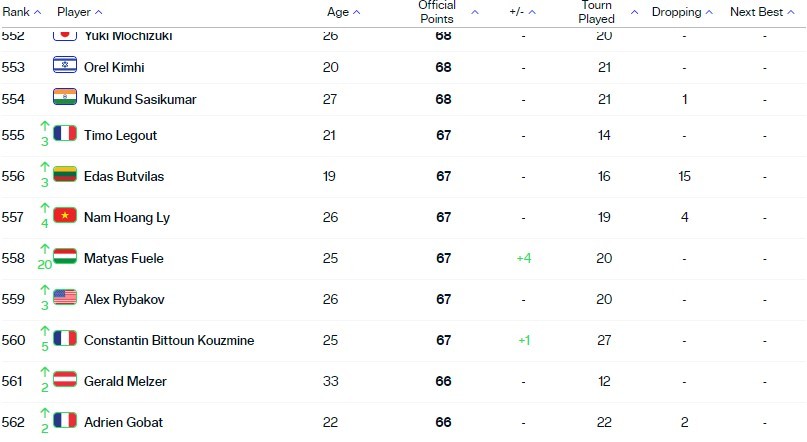Sort by Player column header arrow

coord(99,12)
